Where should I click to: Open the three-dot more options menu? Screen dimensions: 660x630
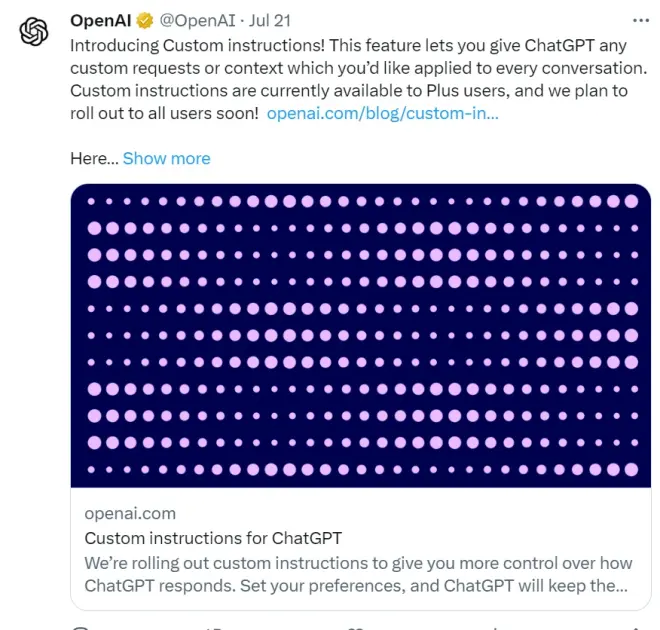click(x=640, y=21)
